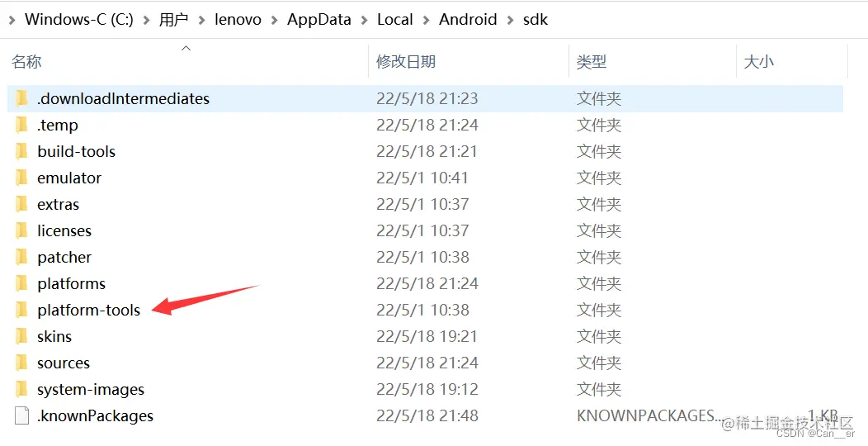The width and height of the screenshot is (868, 446).
Task: Click the emulator folder icon
Action: tap(21, 178)
